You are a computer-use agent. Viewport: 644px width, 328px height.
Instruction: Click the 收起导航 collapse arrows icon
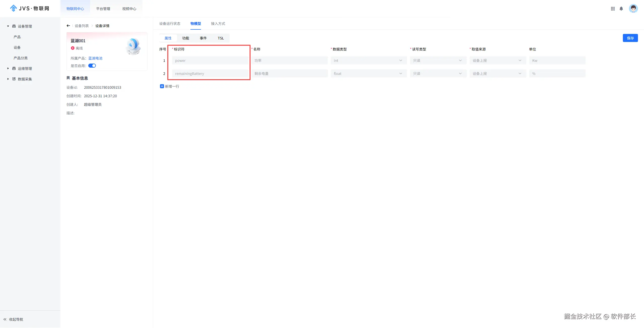coord(5,319)
